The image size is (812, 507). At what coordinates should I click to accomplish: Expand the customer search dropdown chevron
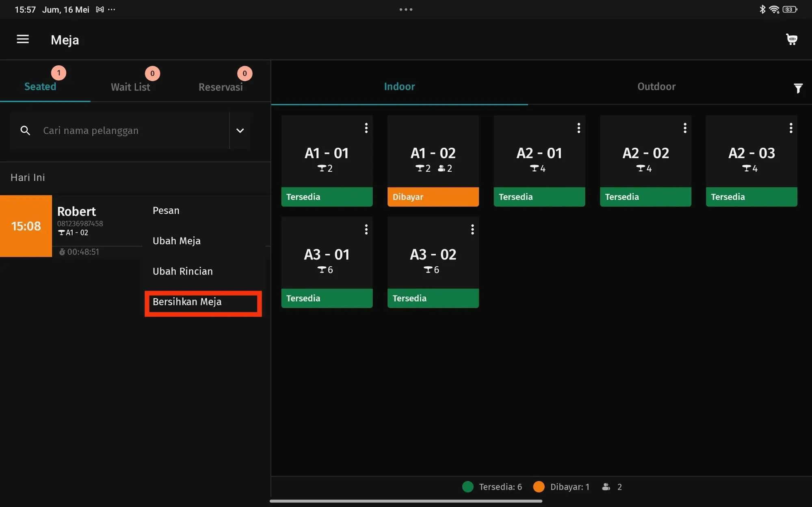coord(240,130)
